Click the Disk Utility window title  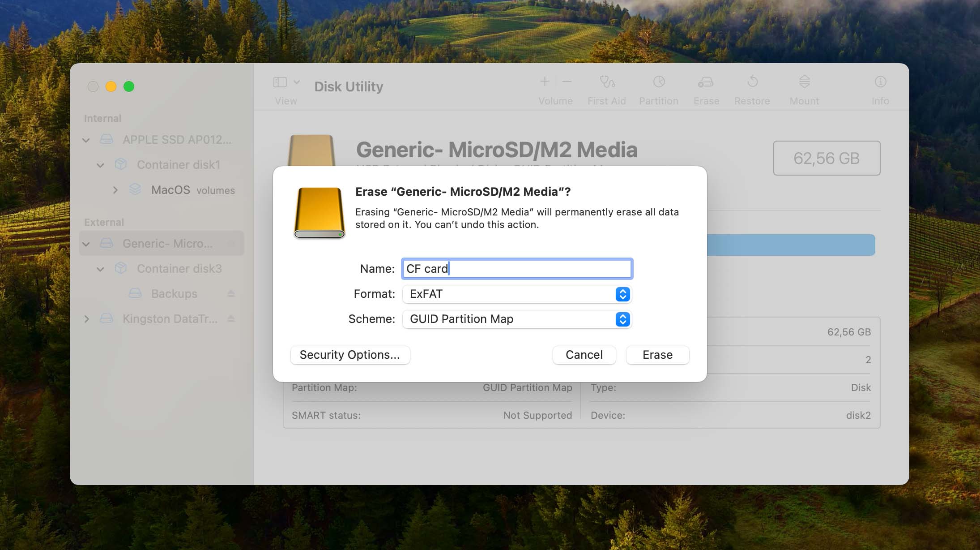[x=349, y=86]
